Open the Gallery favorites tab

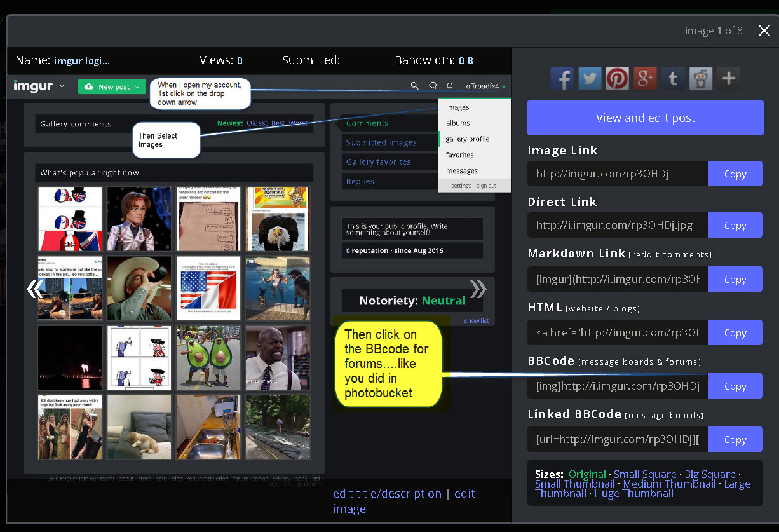pos(389,161)
